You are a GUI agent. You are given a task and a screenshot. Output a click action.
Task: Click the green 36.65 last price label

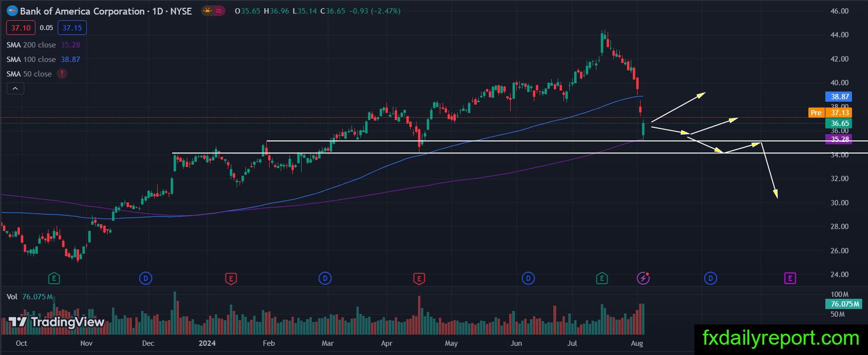839,123
